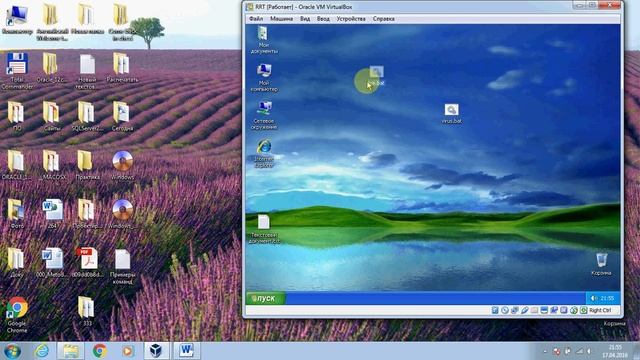Select the Фото folder on host desktop
The image size is (640, 360).
(16, 214)
